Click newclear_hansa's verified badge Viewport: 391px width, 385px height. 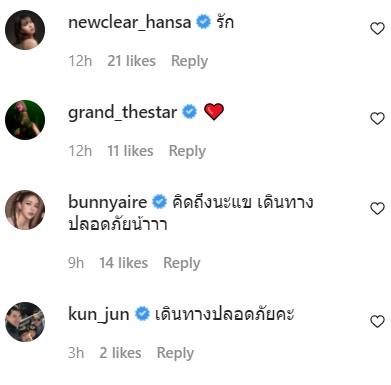(203, 22)
